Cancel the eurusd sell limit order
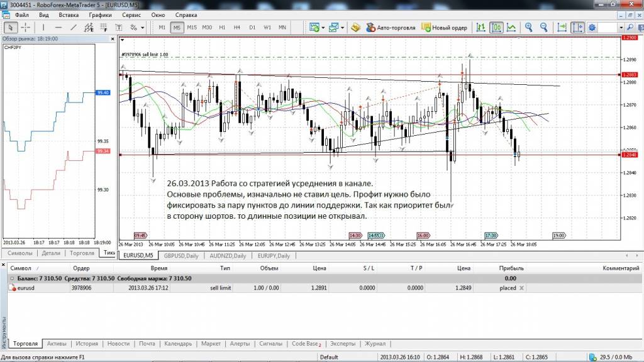Viewport: 644px width, 362px height. tap(521, 288)
